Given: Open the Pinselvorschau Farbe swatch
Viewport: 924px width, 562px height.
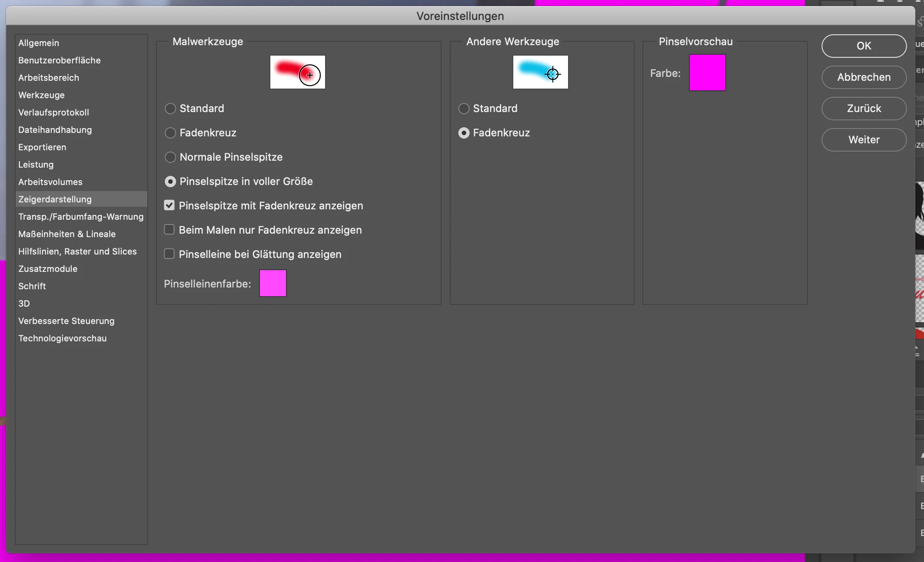Looking at the screenshot, I should point(707,73).
